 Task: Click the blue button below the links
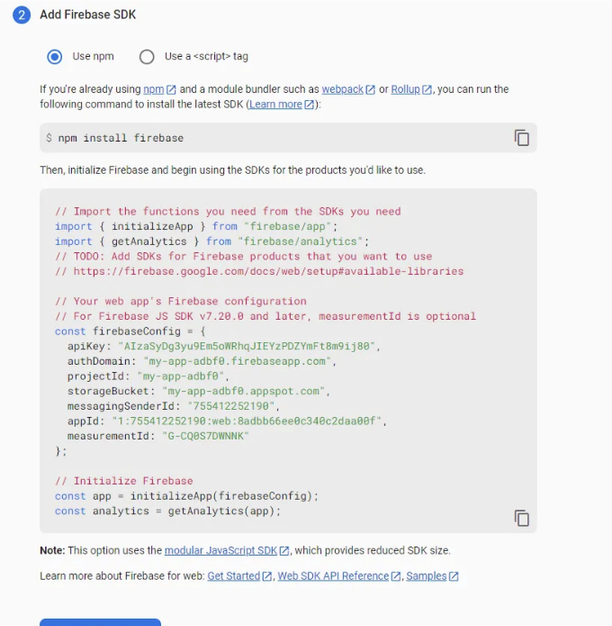(100, 622)
